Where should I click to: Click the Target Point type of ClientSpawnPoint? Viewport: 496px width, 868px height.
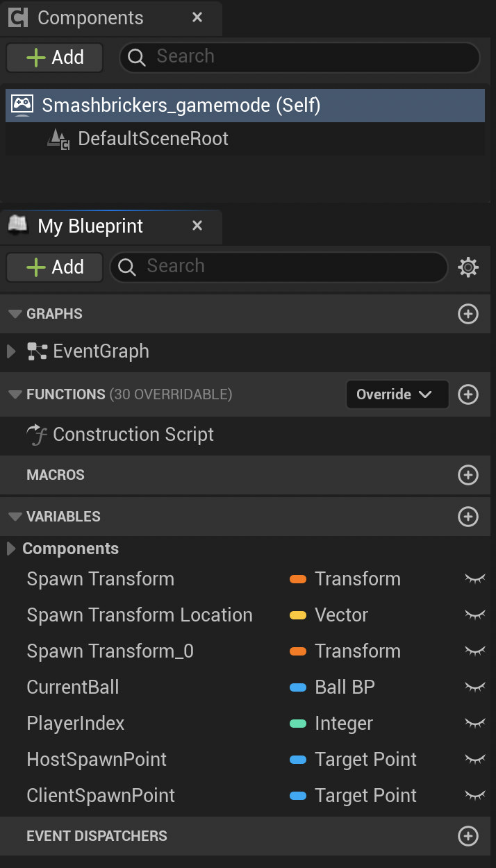click(x=365, y=796)
